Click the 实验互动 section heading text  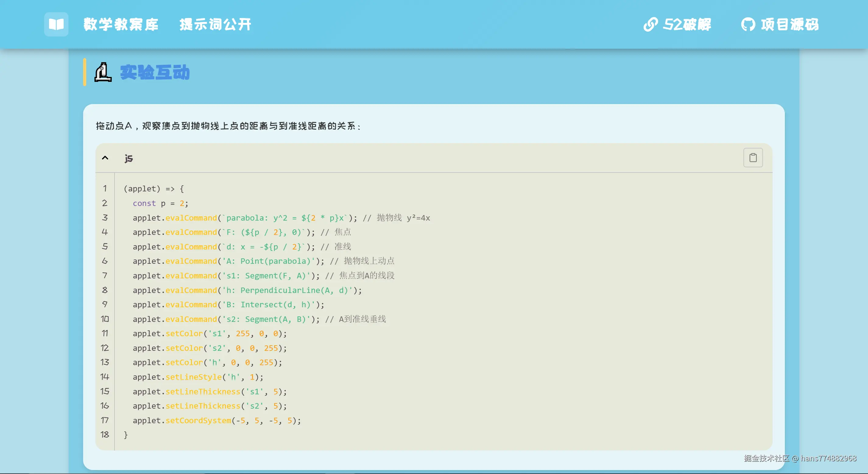154,72
